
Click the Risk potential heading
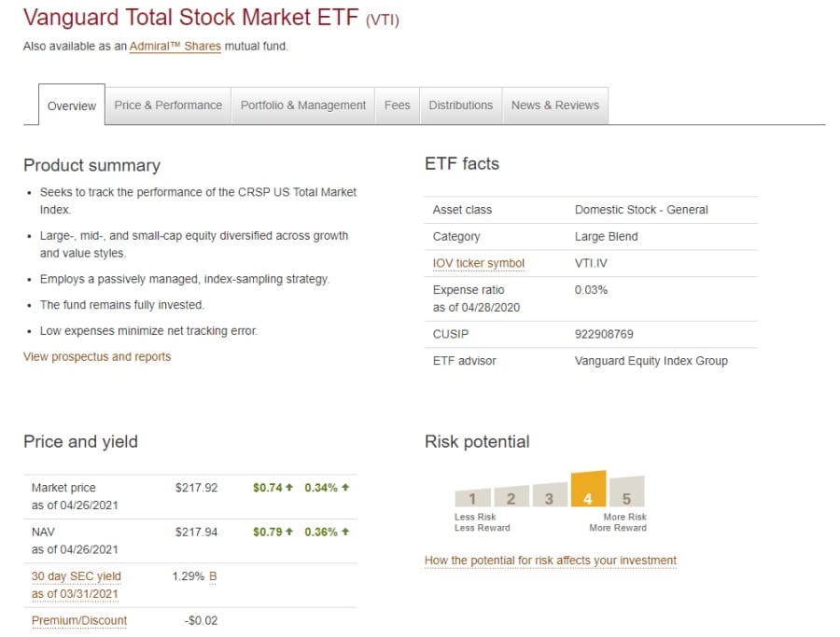click(x=477, y=442)
